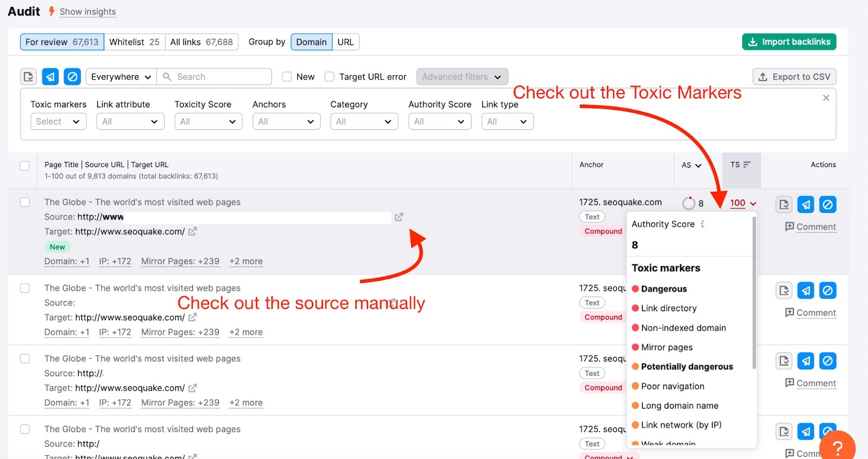Click the whitelist document icon in filter toolbar
Viewport: 868px width, 459px height.
[29, 77]
